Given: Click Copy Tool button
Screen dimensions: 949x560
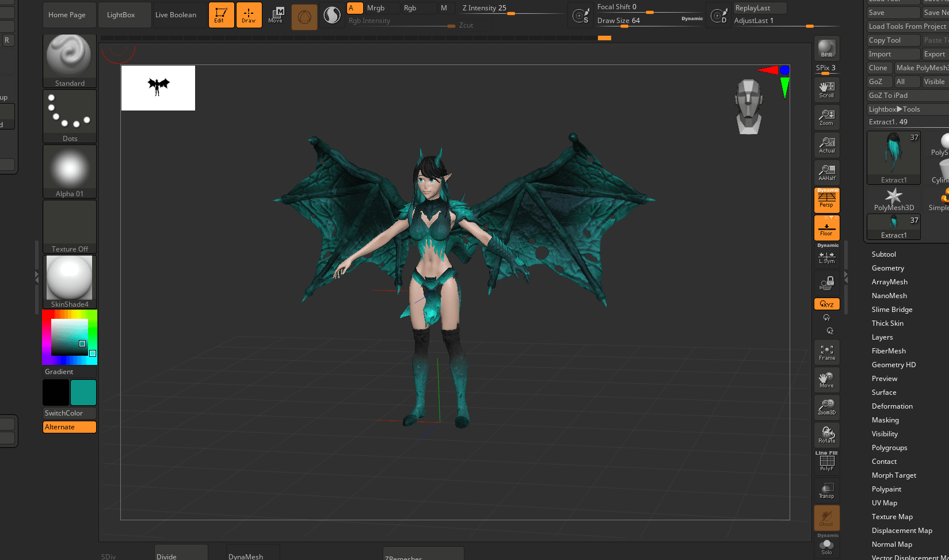Looking at the screenshot, I should click(x=894, y=40).
